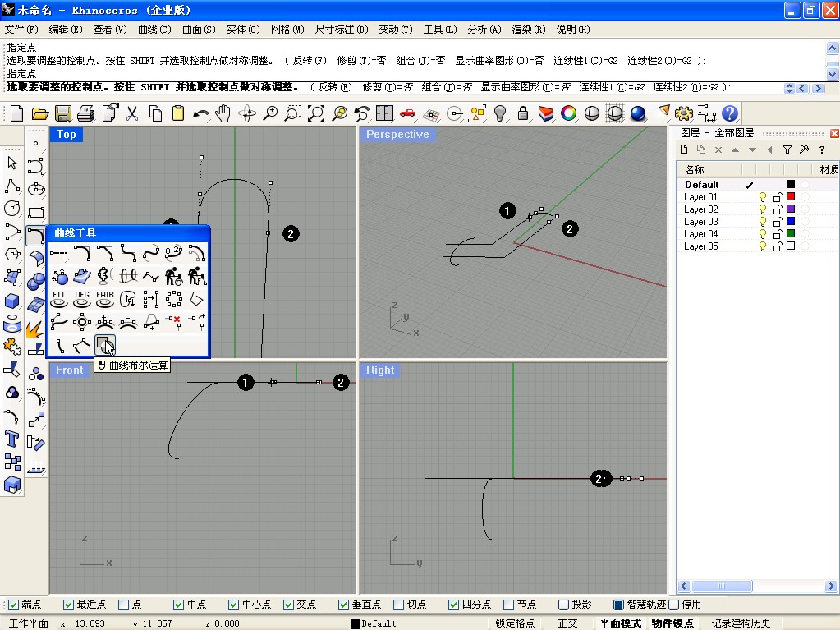Enable the 投影 (Project) checkbox
The width and height of the screenshot is (840, 630).
[564, 605]
